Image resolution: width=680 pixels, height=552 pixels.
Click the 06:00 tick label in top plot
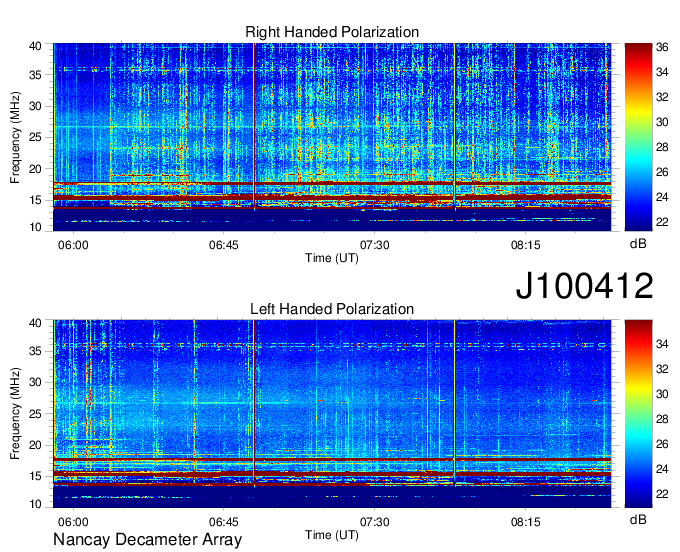(x=73, y=245)
